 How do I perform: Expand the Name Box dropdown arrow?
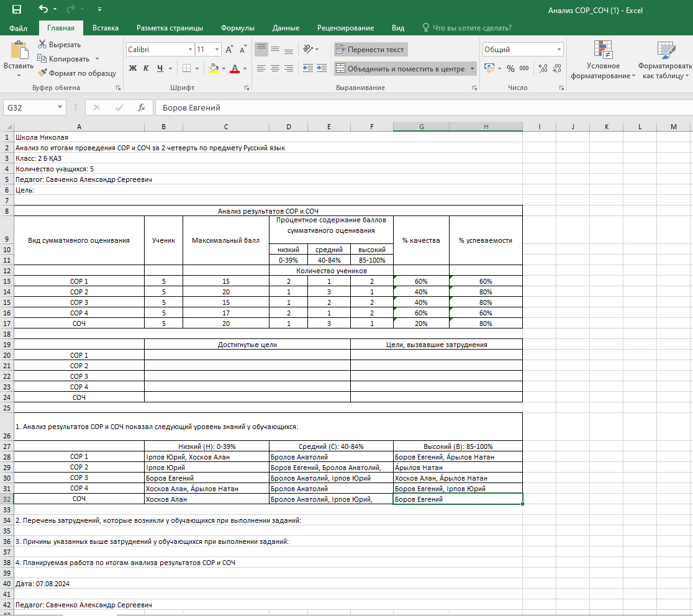tap(60, 107)
